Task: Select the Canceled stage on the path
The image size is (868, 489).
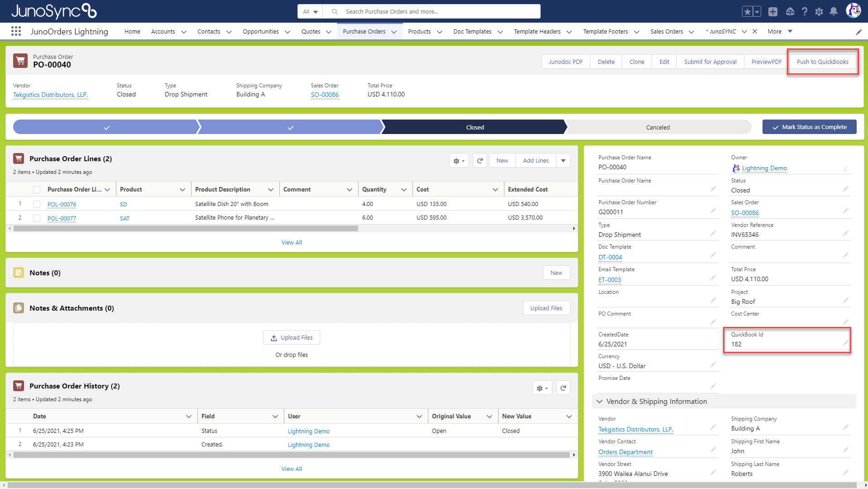Action: (x=657, y=127)
